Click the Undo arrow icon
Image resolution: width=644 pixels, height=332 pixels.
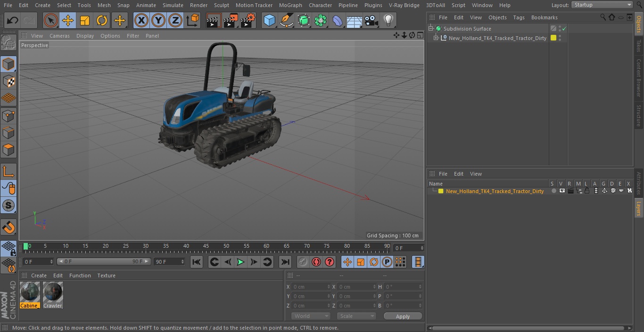(x=13, y=20)
